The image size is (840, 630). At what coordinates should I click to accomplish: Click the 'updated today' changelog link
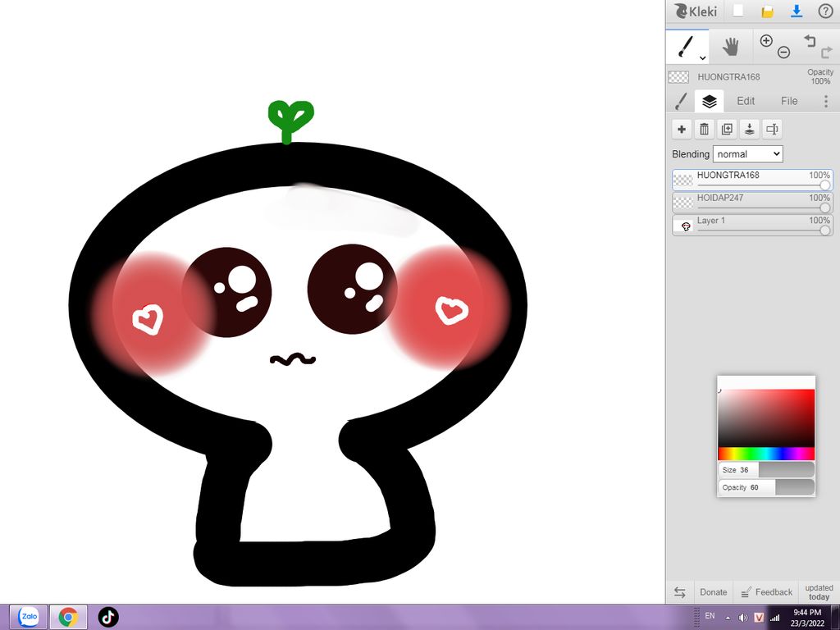pyautogui.click(x=819, y=592)
